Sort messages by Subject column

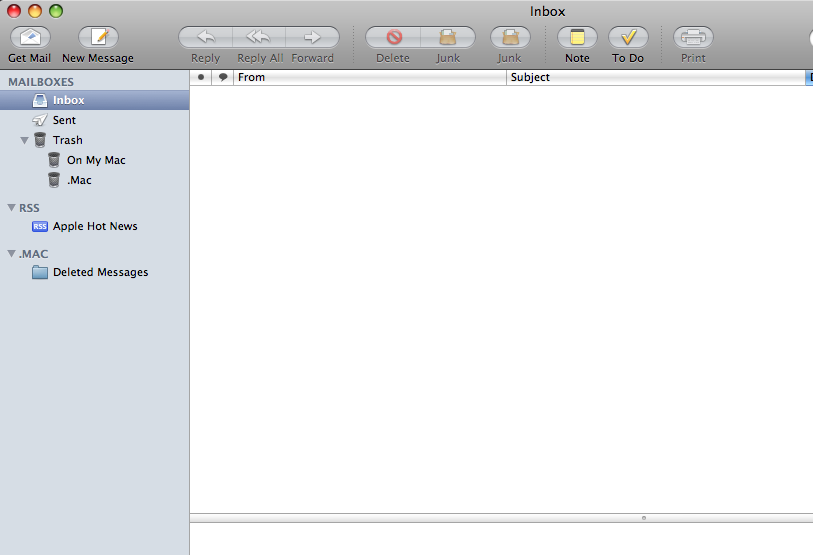656,77
